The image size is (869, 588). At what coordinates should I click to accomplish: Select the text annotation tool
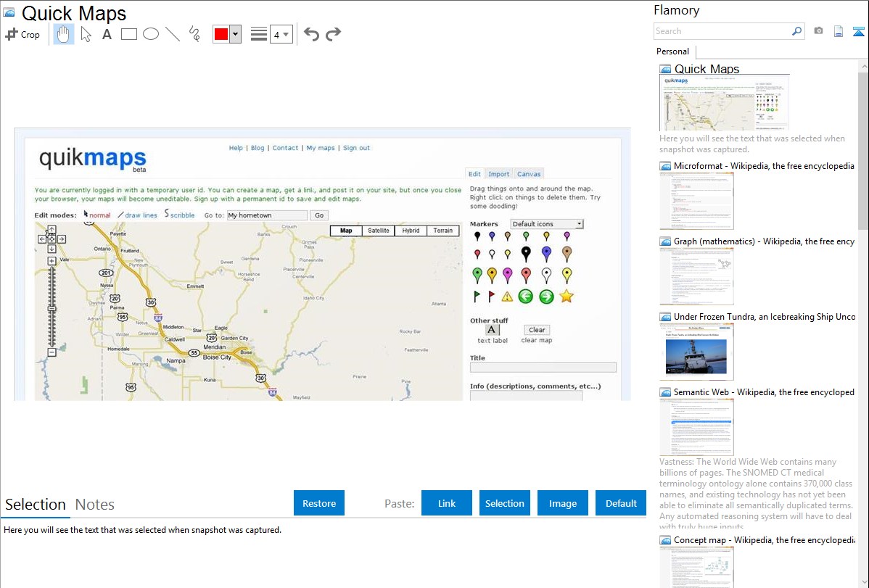pos(107,34)
